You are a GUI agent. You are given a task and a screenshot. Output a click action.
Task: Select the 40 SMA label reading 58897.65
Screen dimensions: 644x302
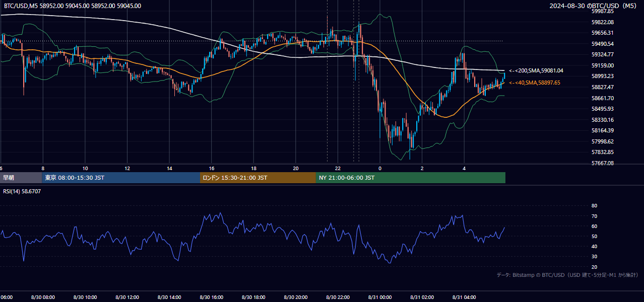click(x=535, y=83)
